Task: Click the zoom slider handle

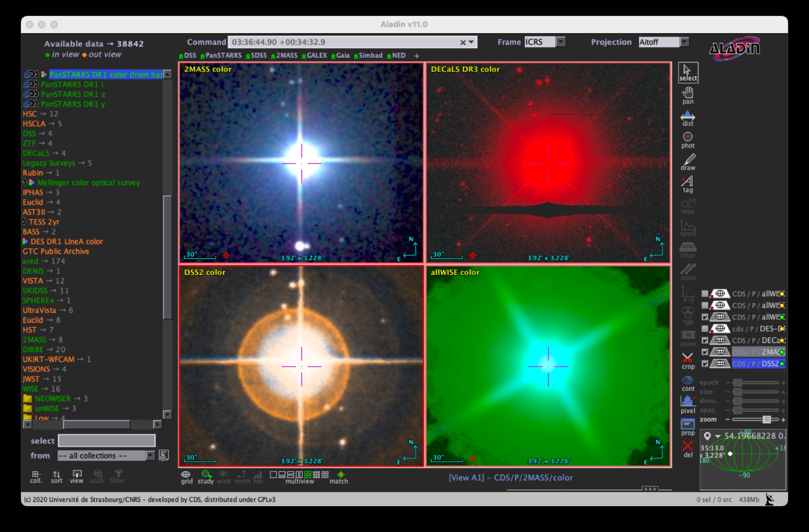Action: click(x=767, y=420)
